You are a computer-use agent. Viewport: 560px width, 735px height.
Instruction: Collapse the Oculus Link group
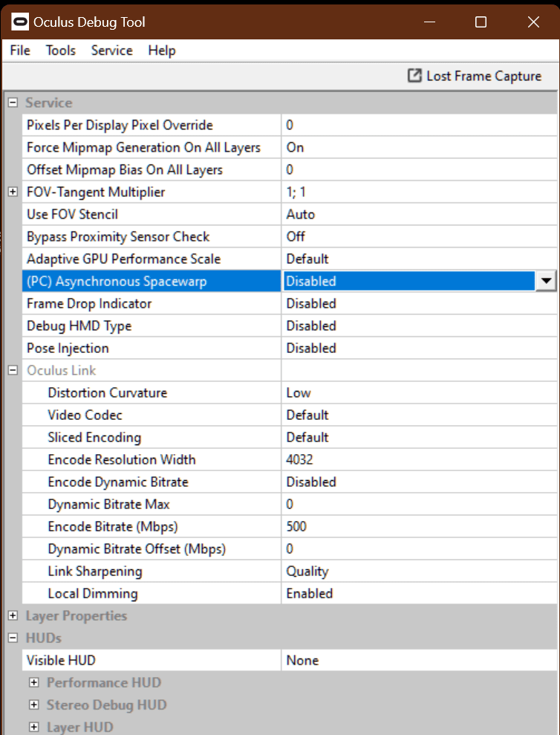click(13, 370)
